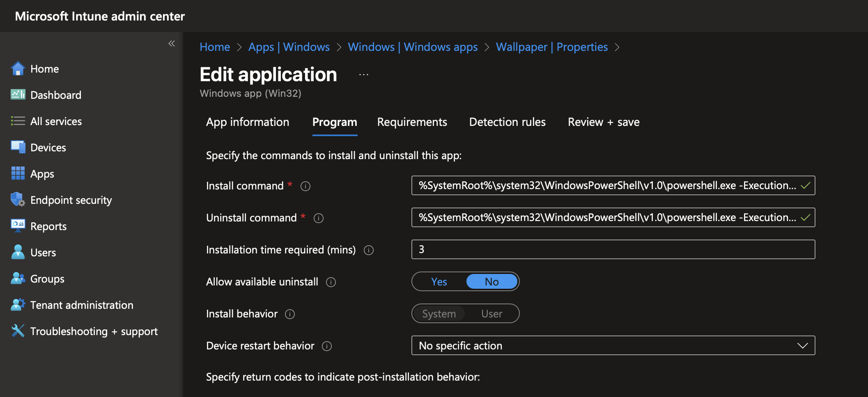This screenshot has height=397, width=868.
Task: Navigate to Apps section
Action: point(42,174)
